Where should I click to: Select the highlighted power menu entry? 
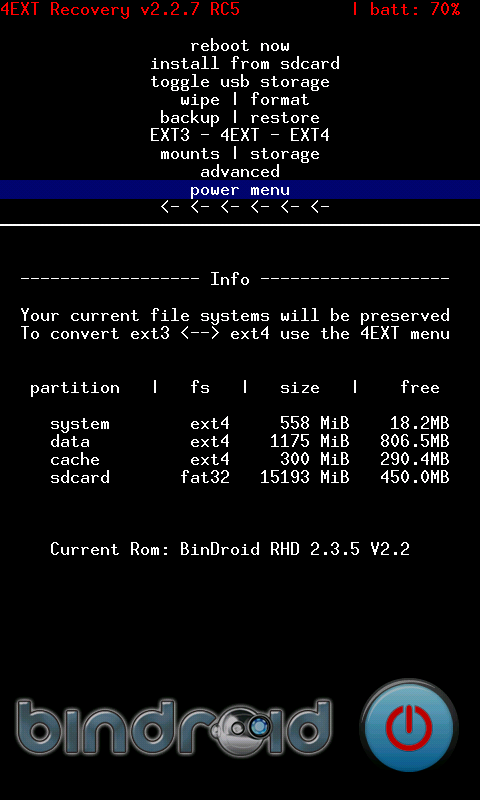click(240, 189)
